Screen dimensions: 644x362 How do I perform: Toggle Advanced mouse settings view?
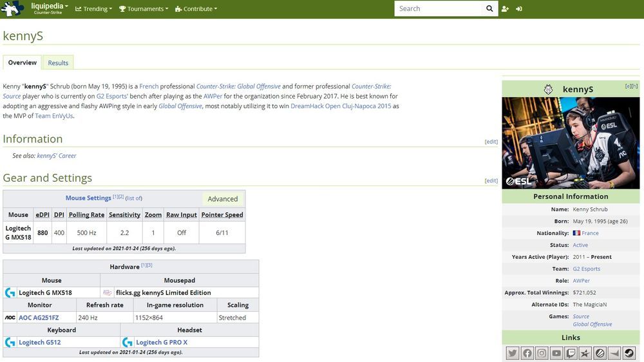[x=223, y=199]
